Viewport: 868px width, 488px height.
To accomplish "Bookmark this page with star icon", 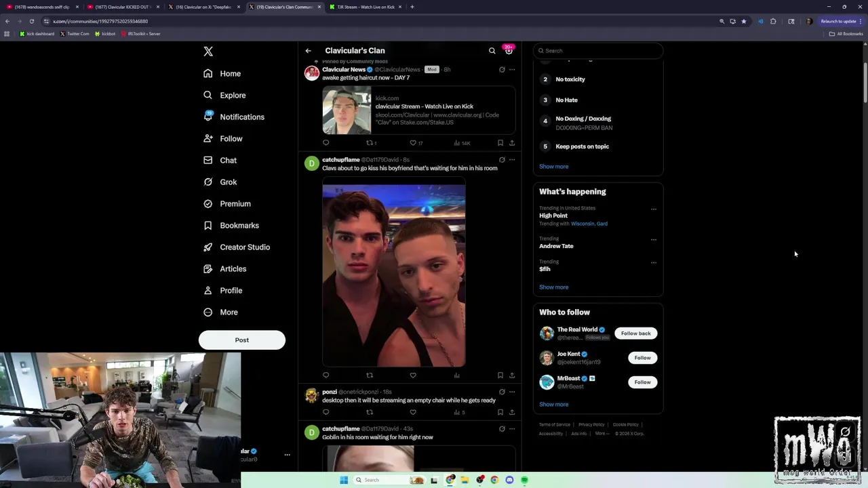I will click(x=744, y=21).
